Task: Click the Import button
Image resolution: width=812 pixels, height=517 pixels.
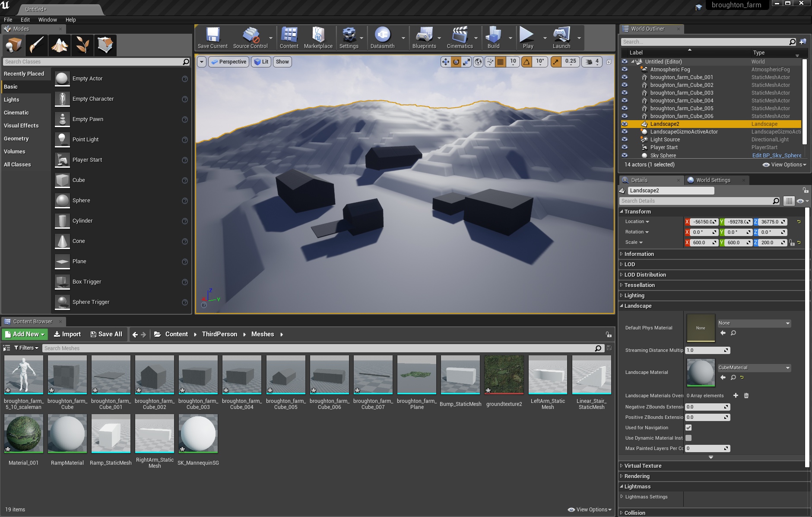Action: (x=67, y=334)
